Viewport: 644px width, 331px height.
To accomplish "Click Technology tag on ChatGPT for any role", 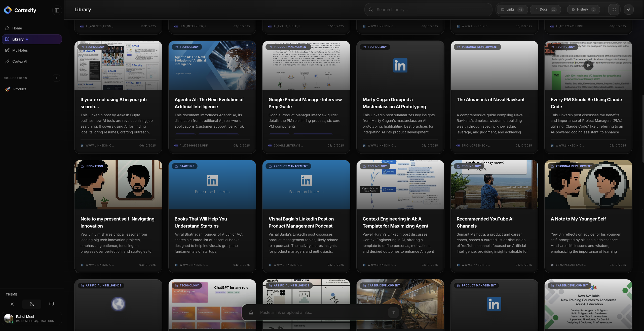I will pos(187,285).
